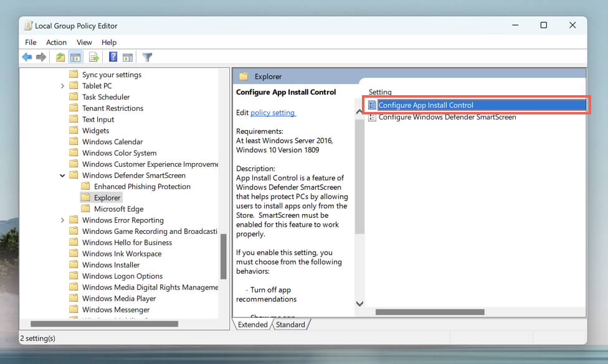Click the Local Group Policy Editor title icon
This screenshot has width=608, height=364.
pos(28,26)
